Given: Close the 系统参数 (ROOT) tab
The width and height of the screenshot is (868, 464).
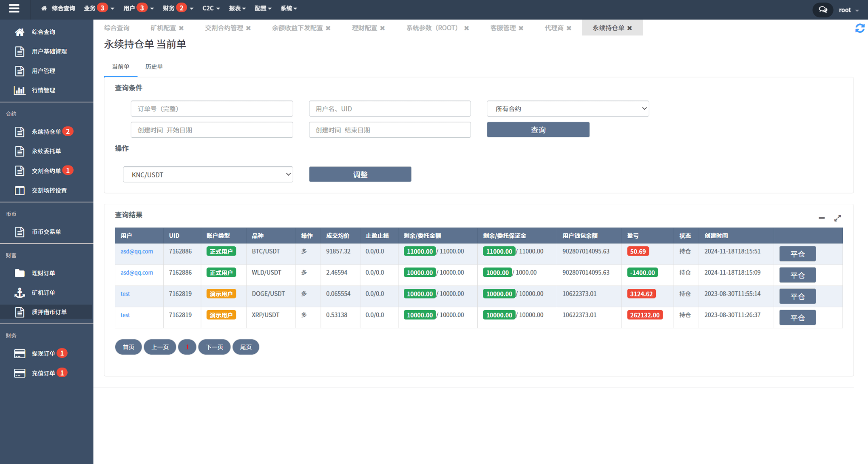Looking at the screenshot, I should coord(466,28).
